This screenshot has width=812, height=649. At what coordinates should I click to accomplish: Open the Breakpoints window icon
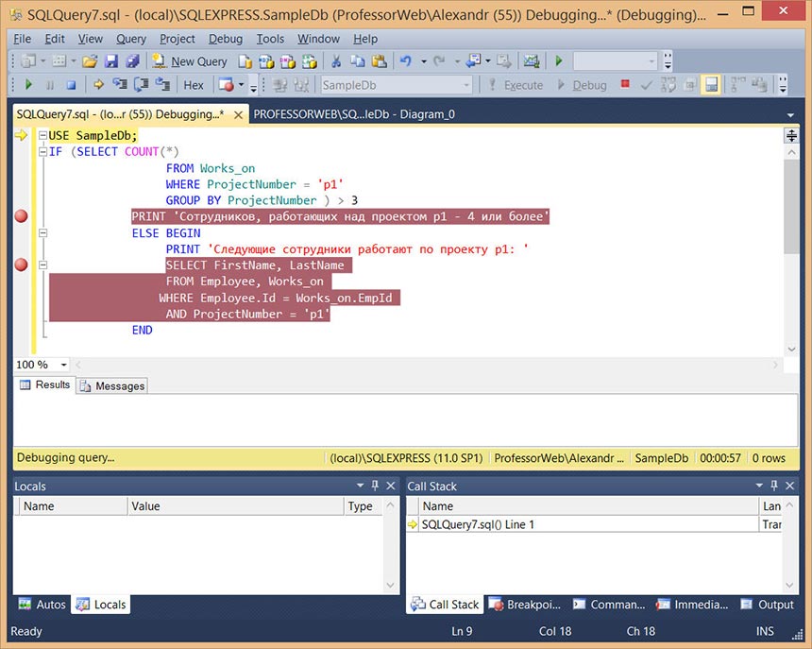point(227,85)
